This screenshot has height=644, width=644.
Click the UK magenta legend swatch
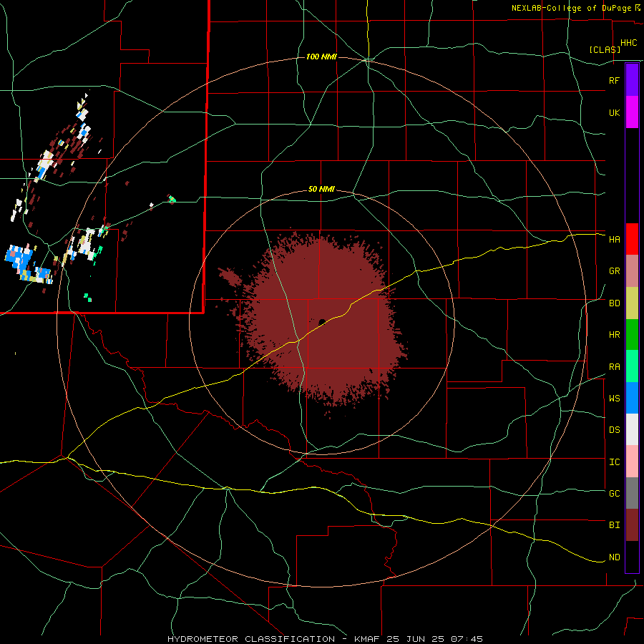pos(632,112)
